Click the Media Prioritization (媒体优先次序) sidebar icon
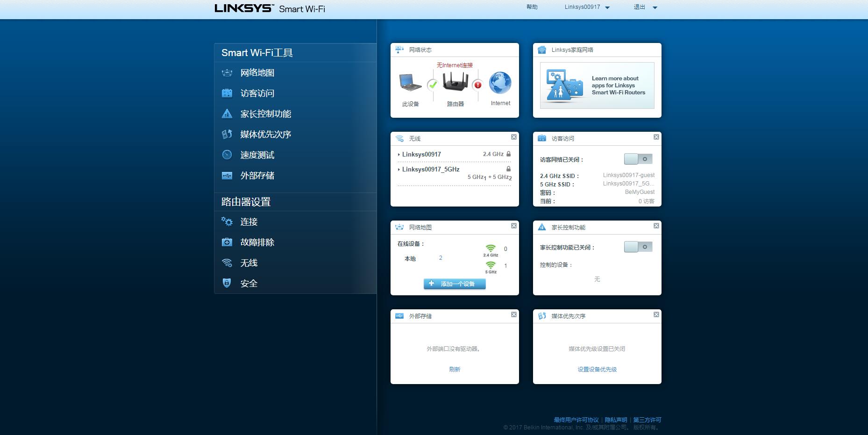The height and width of the screenshot is (435, 868). 227,135
